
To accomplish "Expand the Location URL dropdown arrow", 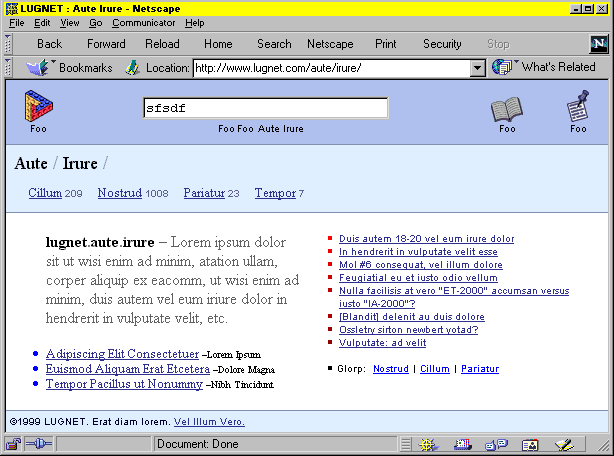I will pyautogui.click(x=477, y=68).
